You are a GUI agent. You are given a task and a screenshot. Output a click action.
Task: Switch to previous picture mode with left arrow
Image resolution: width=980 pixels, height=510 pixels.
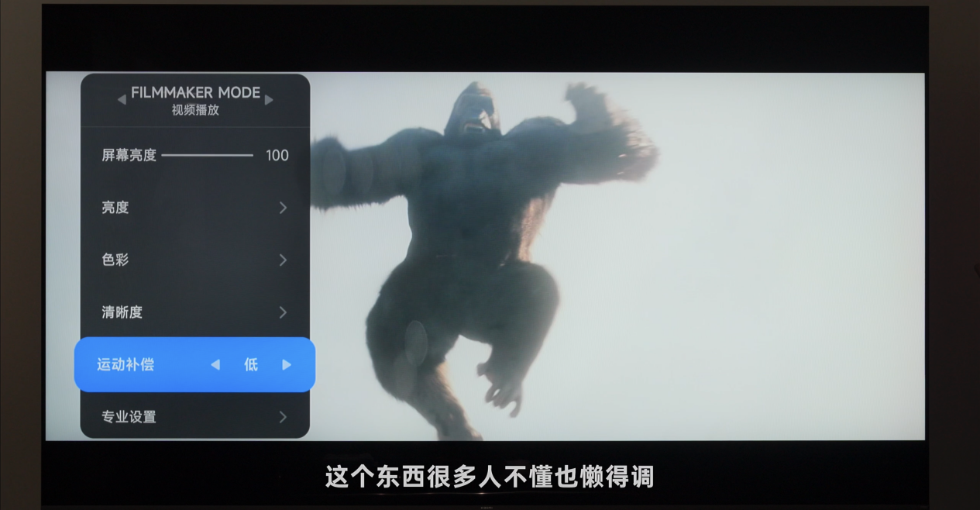(x=122, y=100)
